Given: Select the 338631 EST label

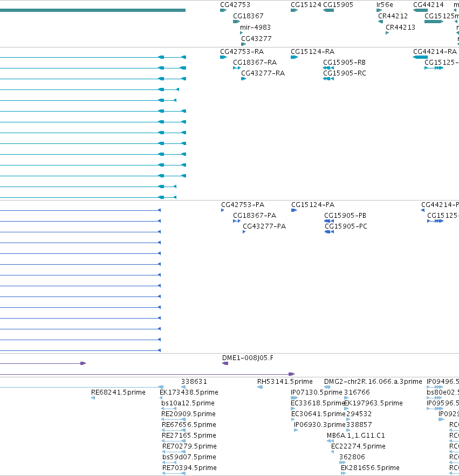Looking at the screenshot, I should click(x=194, y=382).
